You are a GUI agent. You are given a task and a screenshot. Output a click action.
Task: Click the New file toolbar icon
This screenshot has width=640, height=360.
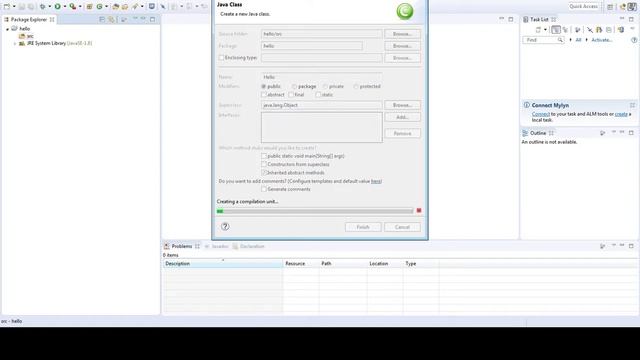coord(7,7)
